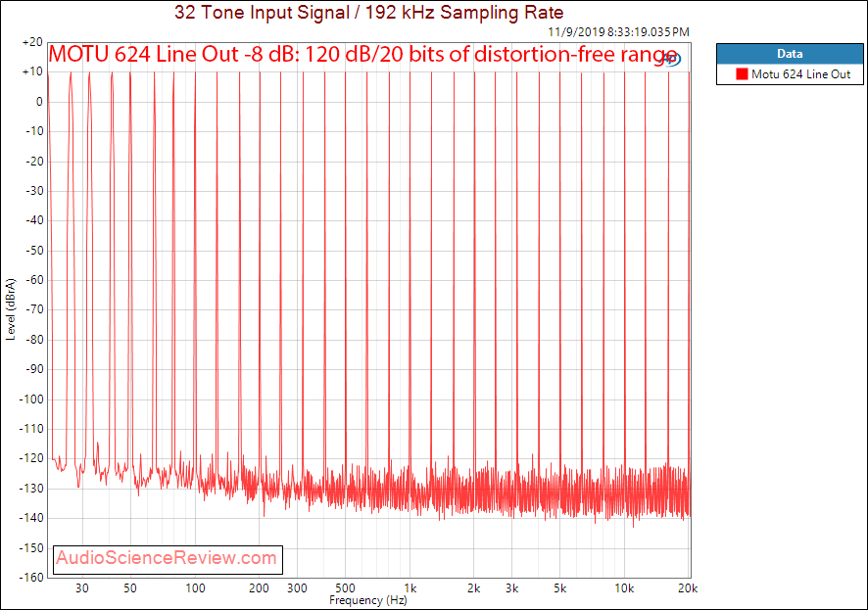Image resolution: width=868 pixels, height=610 pixels.
Task: Click the '2k' frequency axis tick label
Action: (474, 587)
